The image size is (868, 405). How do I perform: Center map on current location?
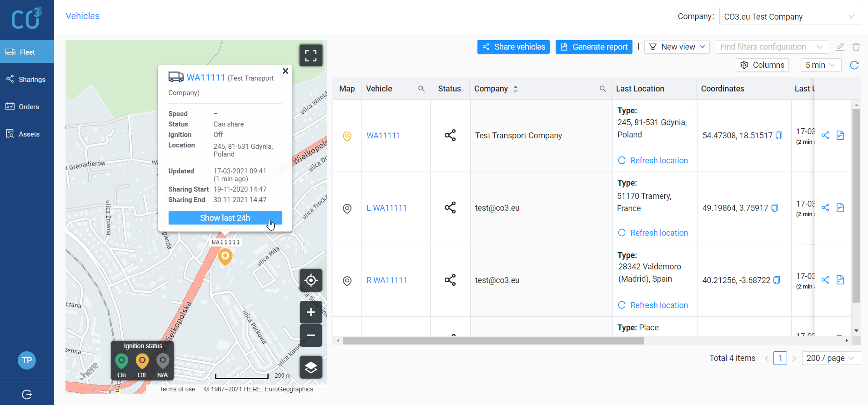(311, 280)
